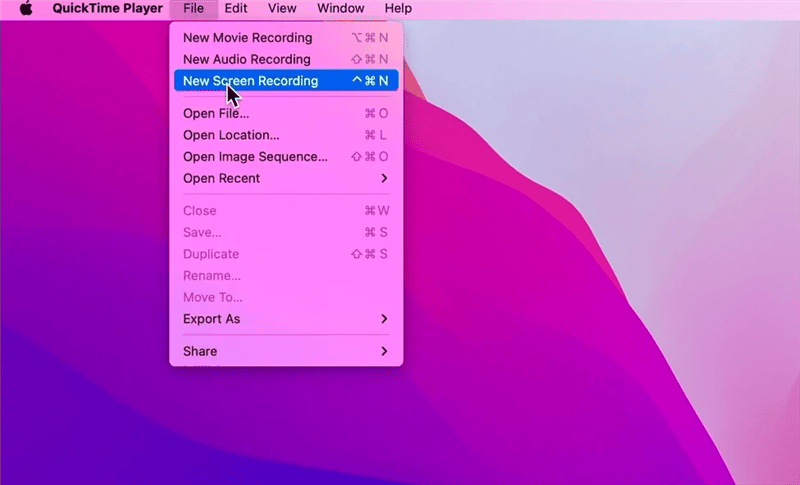800x485 pixels.
Task: Expand the Open Recent submenu
Action: pos(221,179)
